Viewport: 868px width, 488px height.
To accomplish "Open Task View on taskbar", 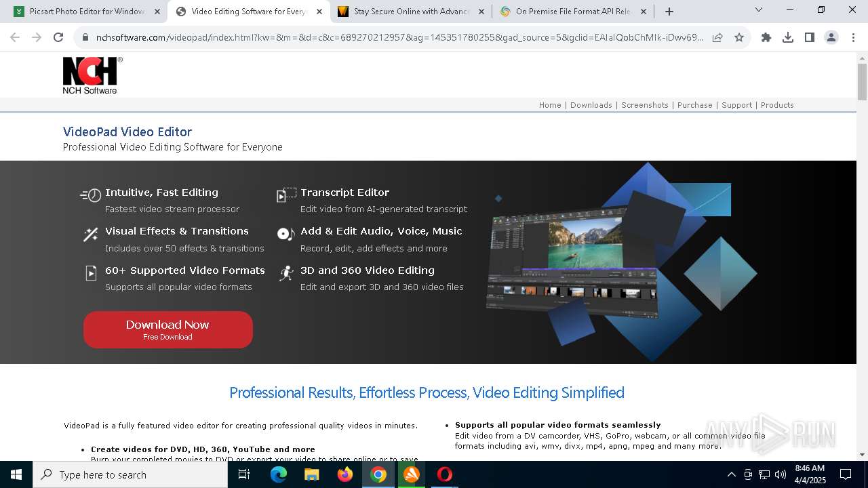I will 244,474.
